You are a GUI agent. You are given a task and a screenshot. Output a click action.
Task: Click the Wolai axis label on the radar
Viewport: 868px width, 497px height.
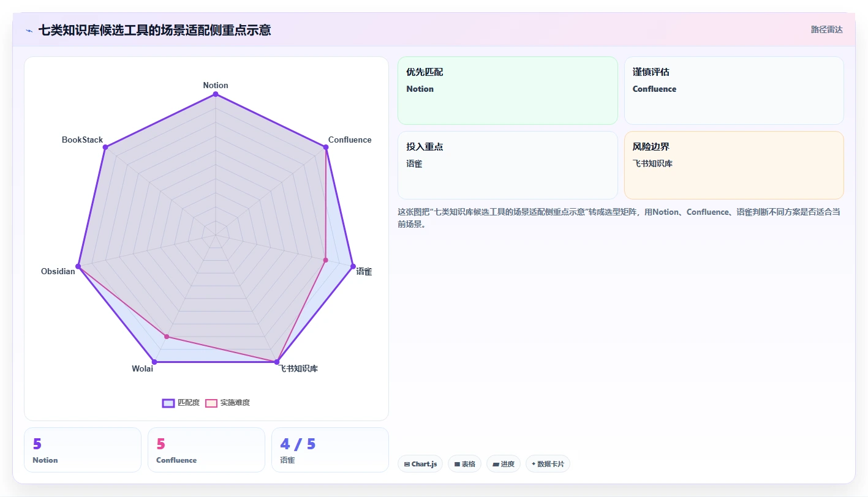click(x=142, y=368)
